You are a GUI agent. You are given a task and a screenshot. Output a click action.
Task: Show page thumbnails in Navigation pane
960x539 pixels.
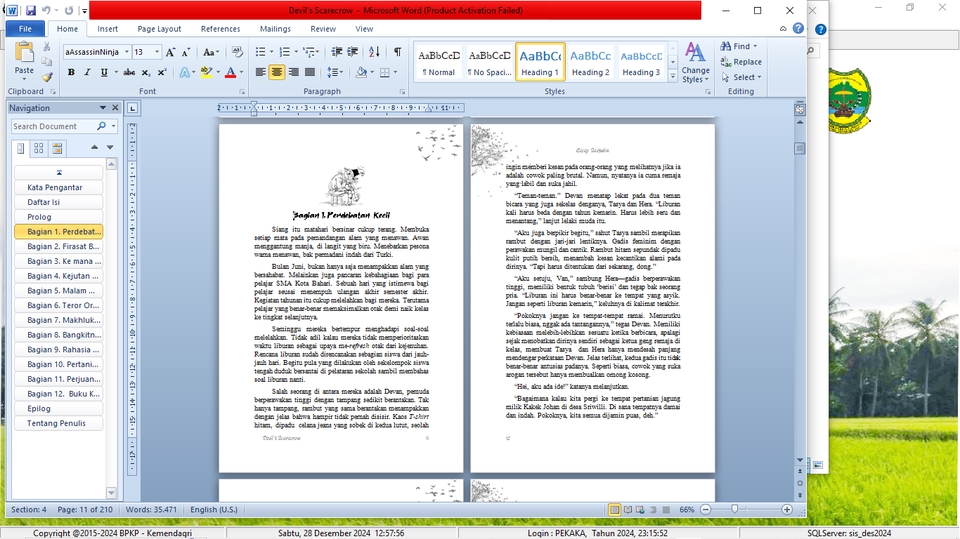click(39, 148)
